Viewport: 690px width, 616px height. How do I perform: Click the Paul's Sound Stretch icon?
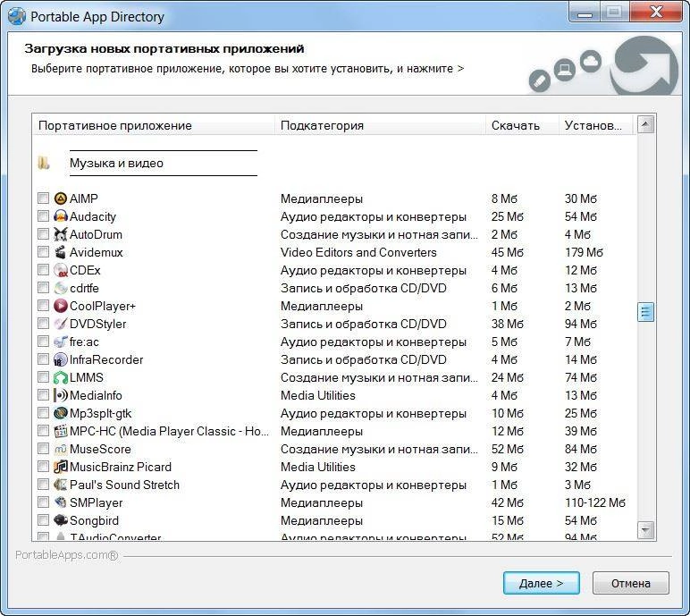(60, 485)
